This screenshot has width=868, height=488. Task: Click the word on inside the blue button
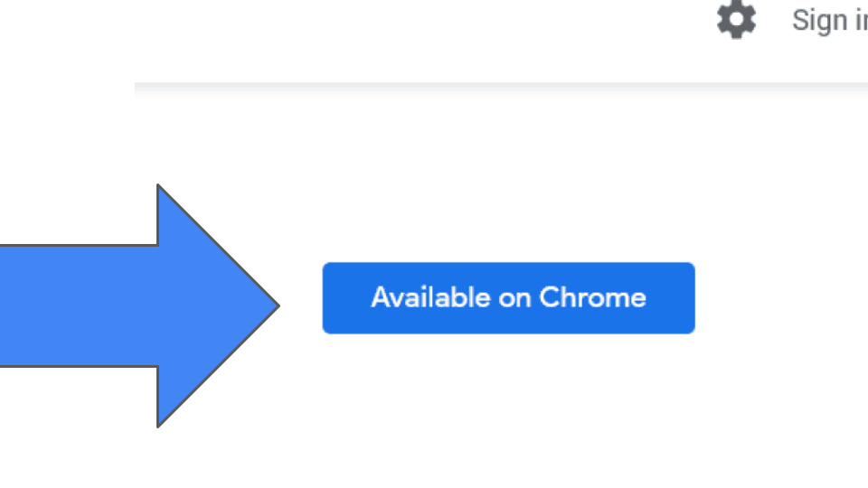[514, 299]
